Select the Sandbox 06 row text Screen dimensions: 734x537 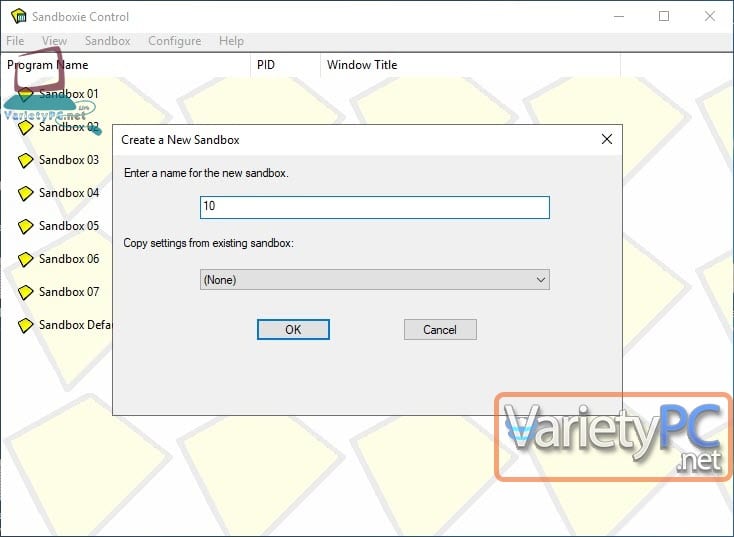[69, 259]
